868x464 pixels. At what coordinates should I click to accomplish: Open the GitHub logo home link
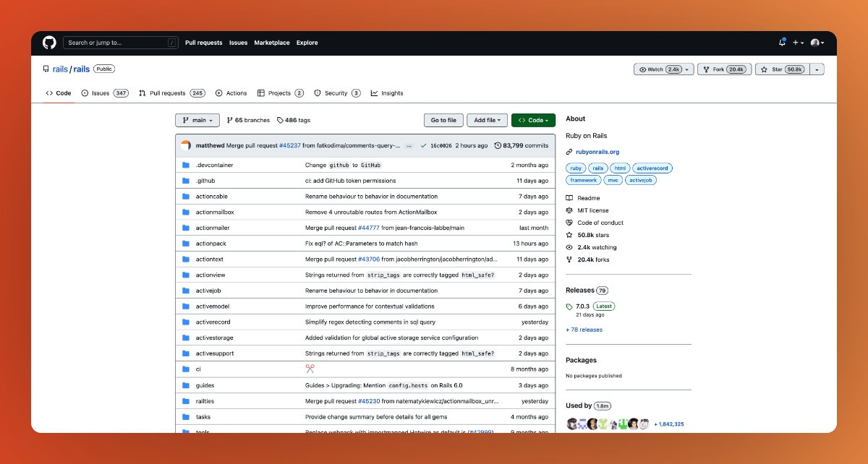tap(49, 43)
